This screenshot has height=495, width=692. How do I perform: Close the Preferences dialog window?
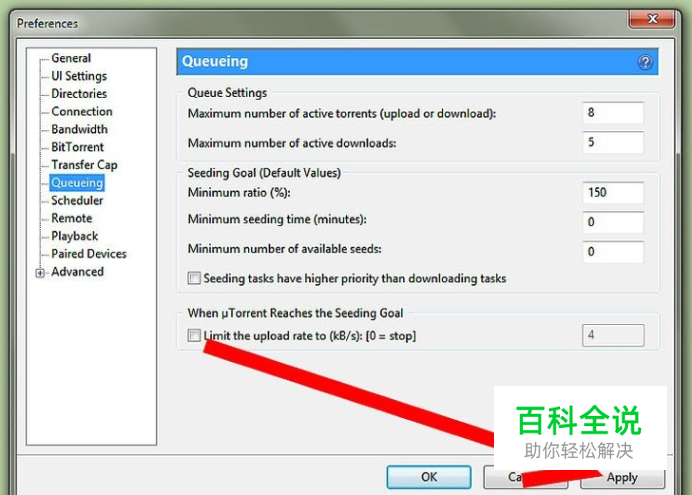pyautogui.click(x=652, y=19)
